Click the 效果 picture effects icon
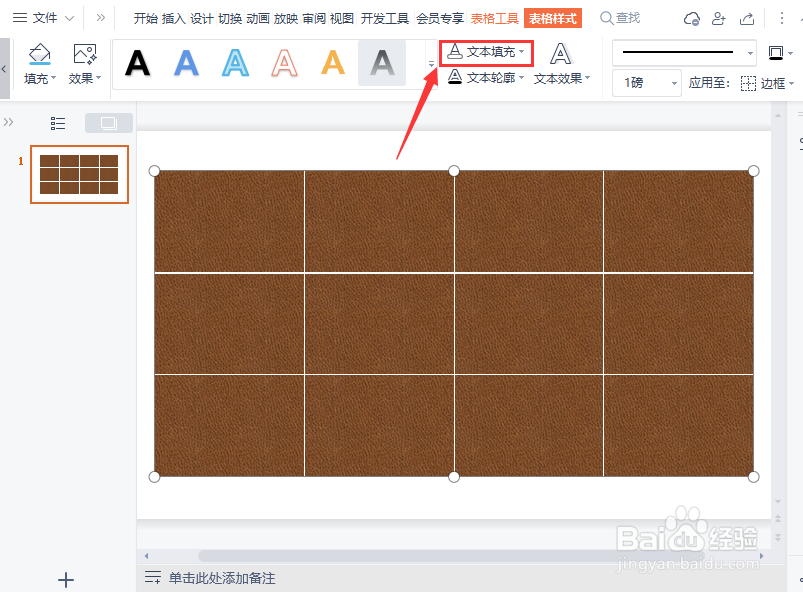Screen dimensions: 803x592 pyautogui.click(x=84, y=54)
